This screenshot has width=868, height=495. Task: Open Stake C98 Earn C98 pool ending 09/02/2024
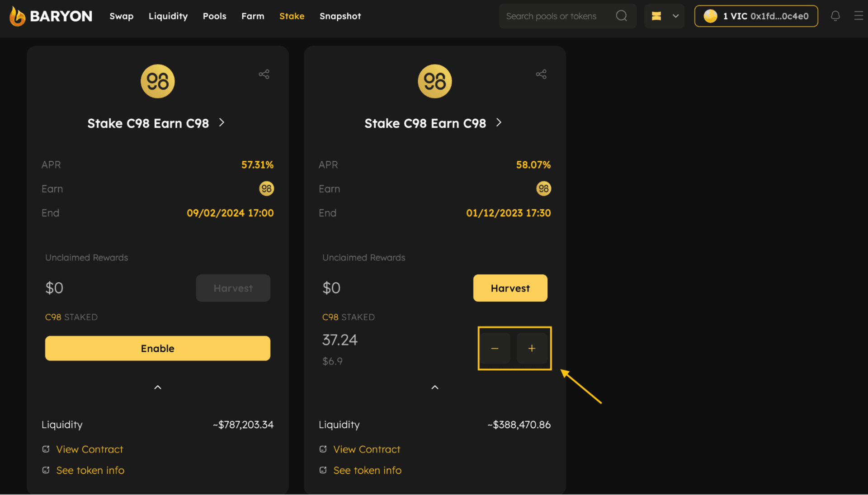point(156,123)
